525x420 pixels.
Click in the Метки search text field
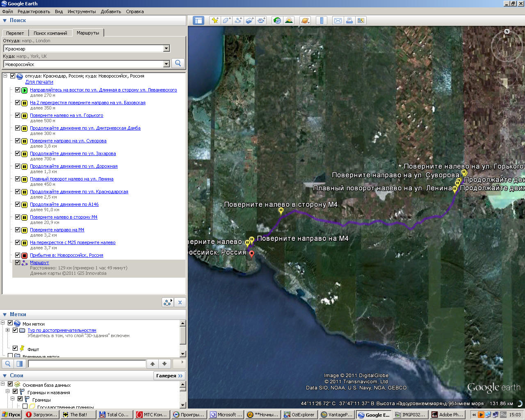point(87,364)
